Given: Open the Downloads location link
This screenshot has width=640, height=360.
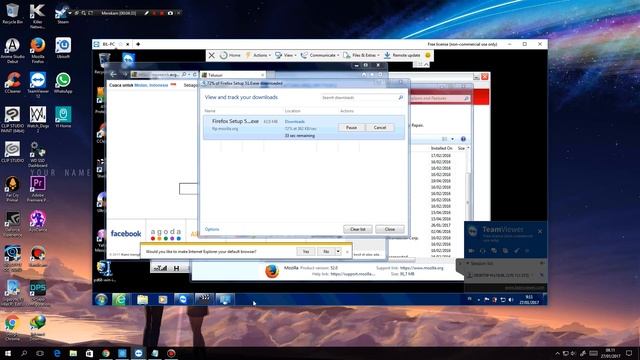Looking at the screenshot, I should [x=295, y=122].
